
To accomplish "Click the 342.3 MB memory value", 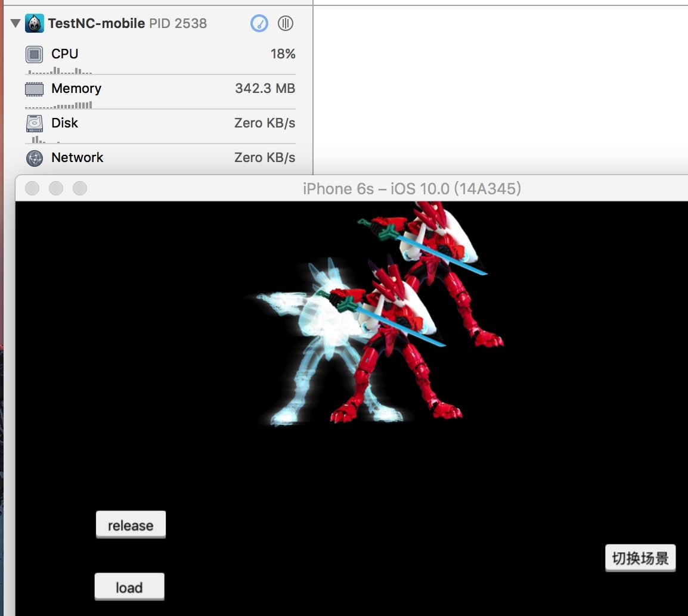I will (x=265, y=89).
